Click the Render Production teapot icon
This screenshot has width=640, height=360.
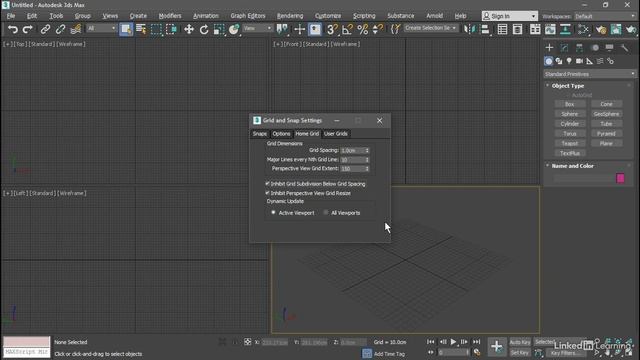pos(631,29)
